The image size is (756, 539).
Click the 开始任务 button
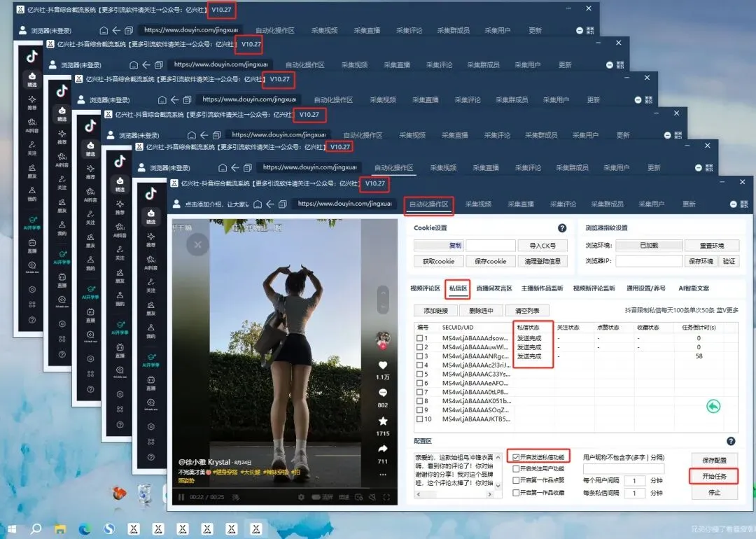point(714,476)
